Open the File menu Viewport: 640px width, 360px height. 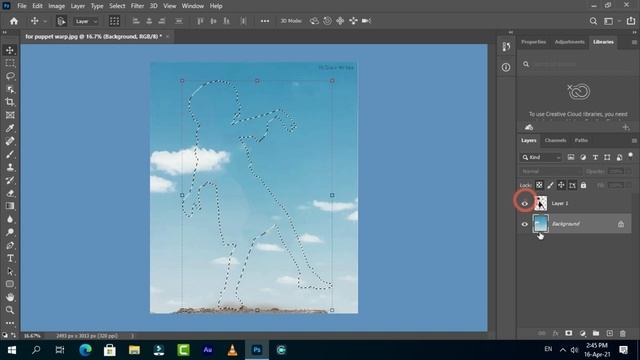click(x=22, y=6)
